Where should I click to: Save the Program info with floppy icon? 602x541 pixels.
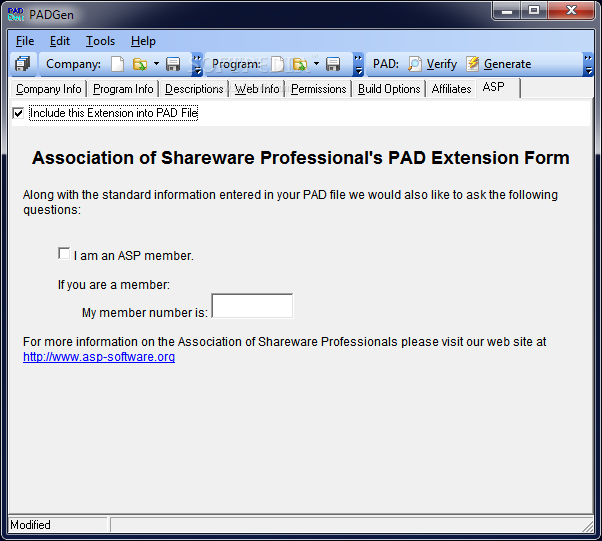[333, 64]
